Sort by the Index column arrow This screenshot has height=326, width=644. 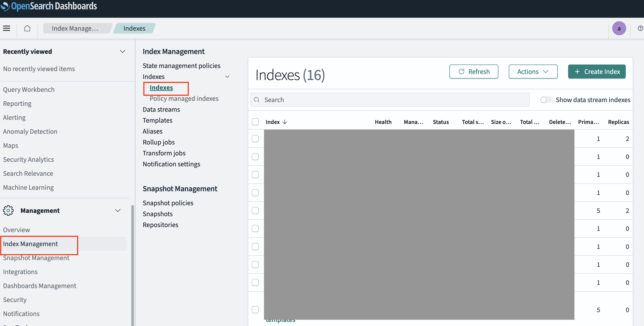click(285, 122)
